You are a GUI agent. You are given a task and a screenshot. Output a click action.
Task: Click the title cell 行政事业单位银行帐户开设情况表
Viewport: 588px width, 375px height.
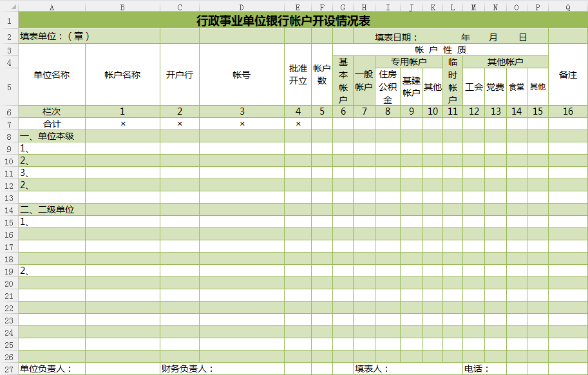pyautogui.click(x=283, y=21)
